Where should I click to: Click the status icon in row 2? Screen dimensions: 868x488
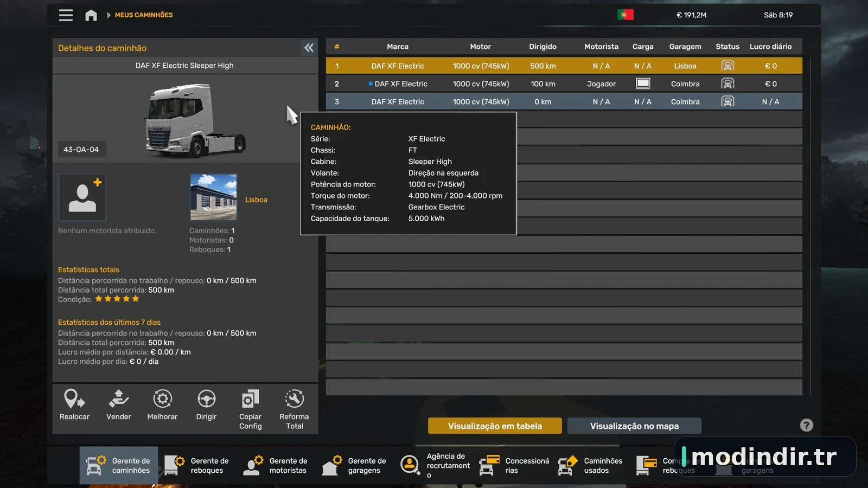tap(727, 84)
